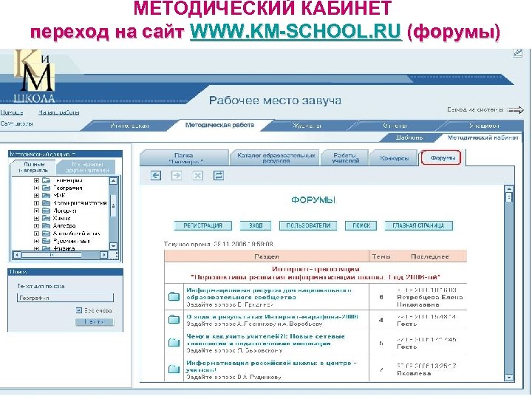
Task: Select the Работы учителей tab
Action: pyautogui.click(x=345, y=158)
